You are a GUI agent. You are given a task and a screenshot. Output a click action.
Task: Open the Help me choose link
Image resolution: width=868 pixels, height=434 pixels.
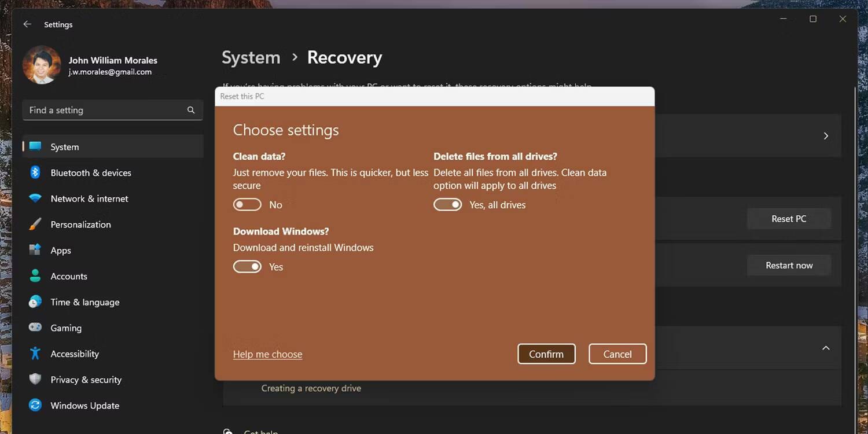point(267,354)
